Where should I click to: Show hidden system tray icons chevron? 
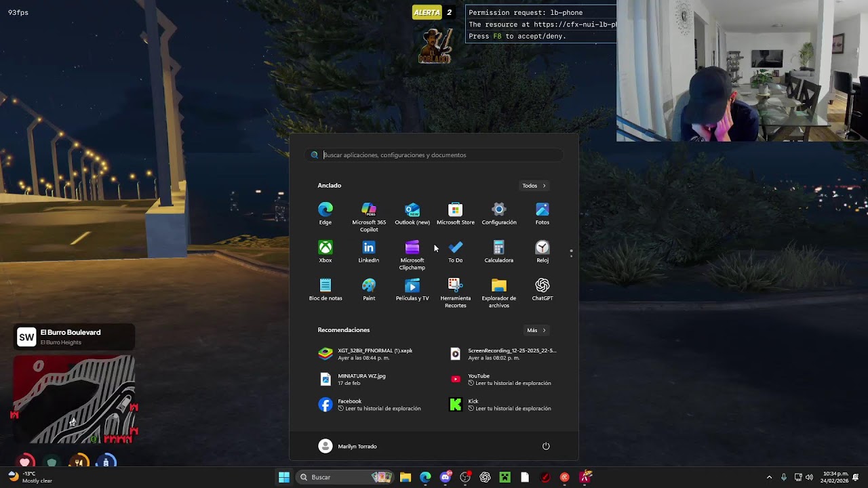point(769,477)
